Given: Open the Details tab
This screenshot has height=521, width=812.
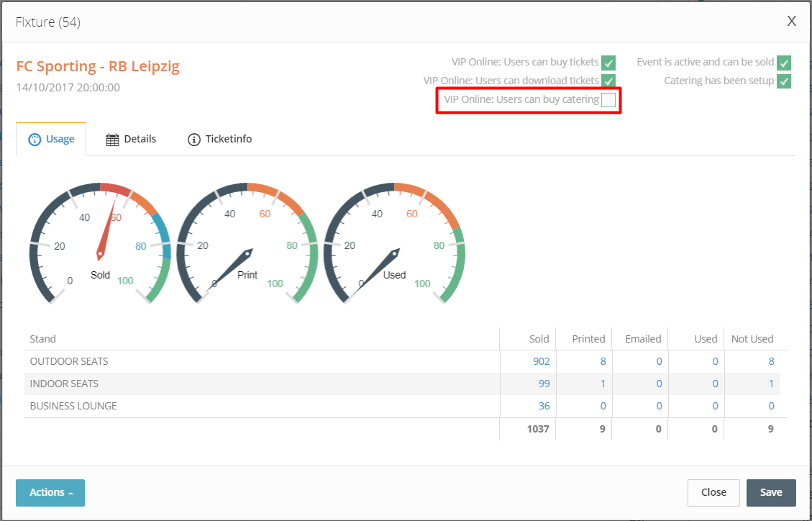Looking at the screenshot, I should coord(131,139).
